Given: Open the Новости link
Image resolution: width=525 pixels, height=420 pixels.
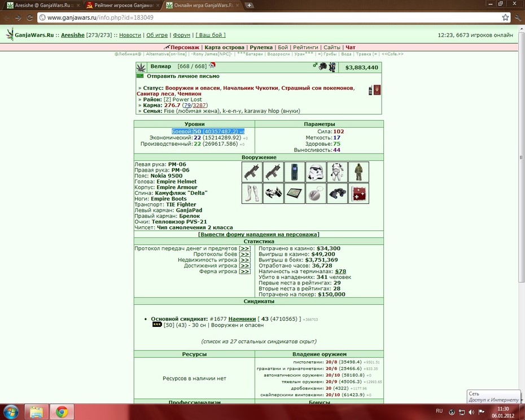Looking at the screenshot, I should [130, 35].
